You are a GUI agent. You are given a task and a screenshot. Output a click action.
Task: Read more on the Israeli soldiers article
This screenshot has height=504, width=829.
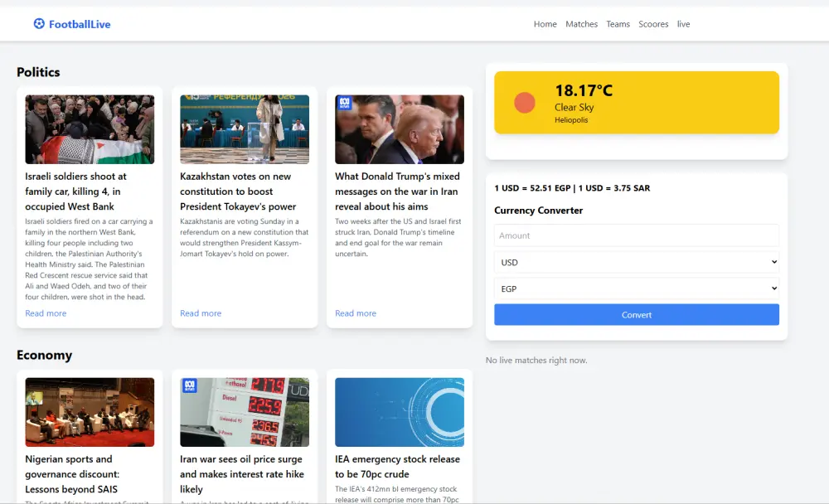point(46,313)
